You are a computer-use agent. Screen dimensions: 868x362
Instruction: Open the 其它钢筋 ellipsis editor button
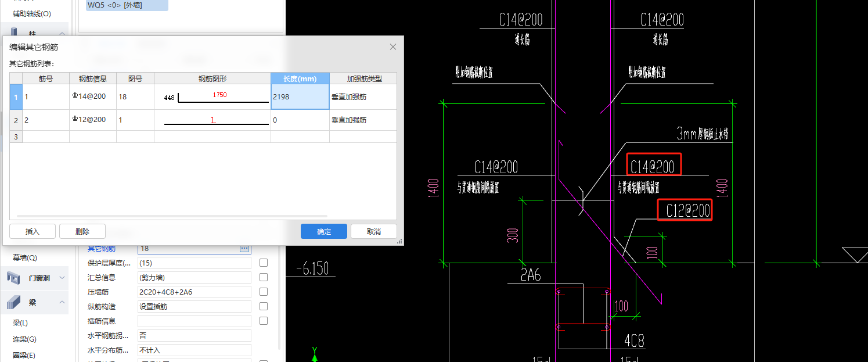pos(245,249)
